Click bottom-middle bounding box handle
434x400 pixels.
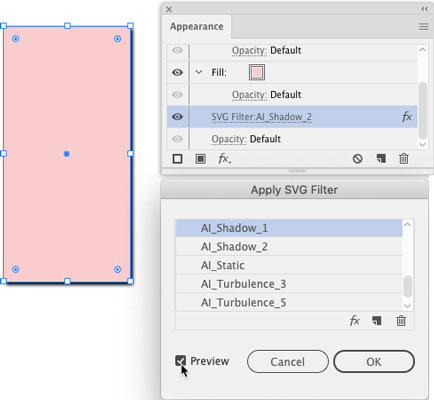click(x=67, y=281)
